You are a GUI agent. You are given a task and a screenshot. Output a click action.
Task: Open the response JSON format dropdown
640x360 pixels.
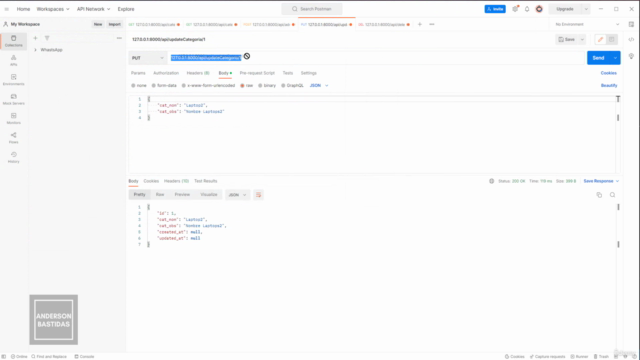237,195
